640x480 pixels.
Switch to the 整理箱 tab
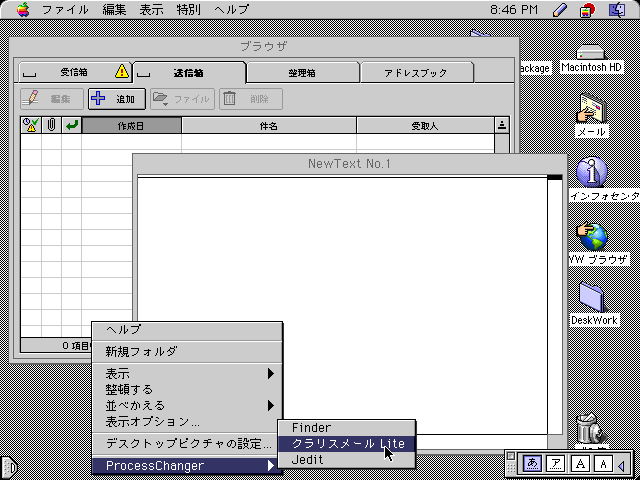(x=302, y=73)
